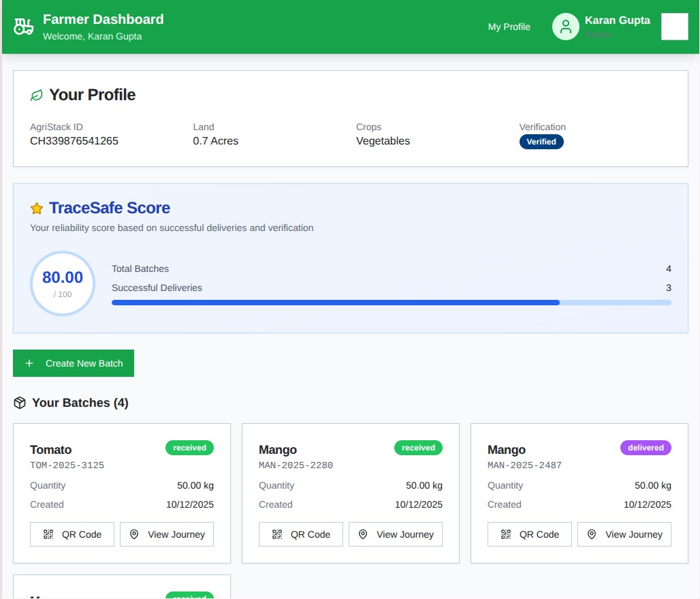Click the location pin icon on Mango MAN-2025-2280
Image resolution: width=700 pixels, height=599 pixels.
(x=362, y=534)
